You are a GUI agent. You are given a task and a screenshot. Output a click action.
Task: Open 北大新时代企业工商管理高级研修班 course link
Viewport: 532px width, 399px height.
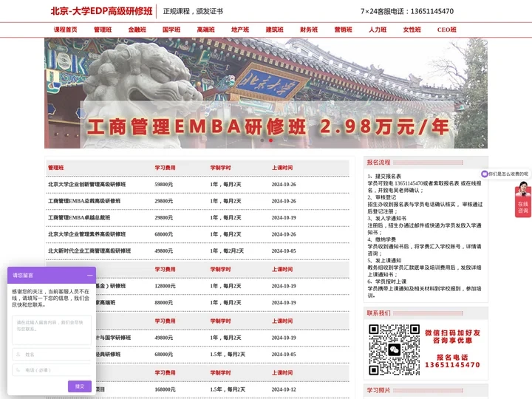(89, 250)
